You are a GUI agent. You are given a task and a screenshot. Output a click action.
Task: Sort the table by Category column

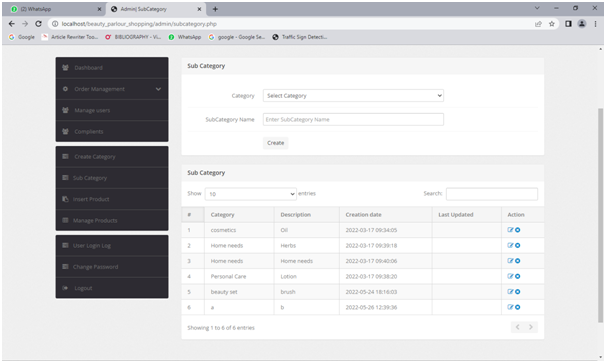coord(239,215)
